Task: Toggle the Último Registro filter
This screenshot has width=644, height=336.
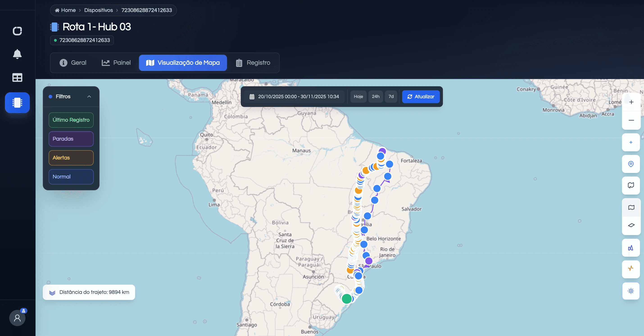Action: 71,120
